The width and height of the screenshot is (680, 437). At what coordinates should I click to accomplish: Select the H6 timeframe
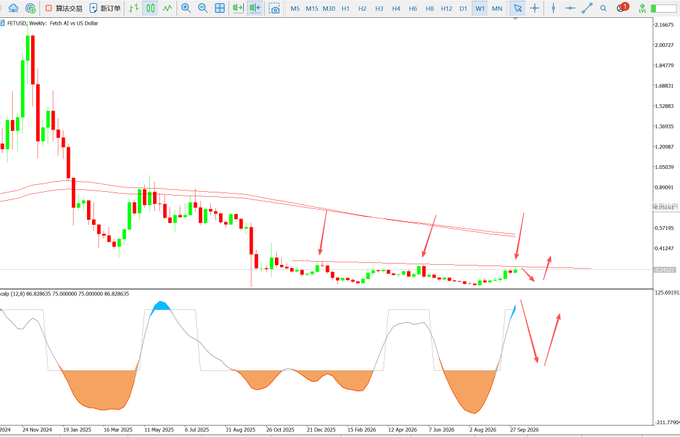pos(413,8)
